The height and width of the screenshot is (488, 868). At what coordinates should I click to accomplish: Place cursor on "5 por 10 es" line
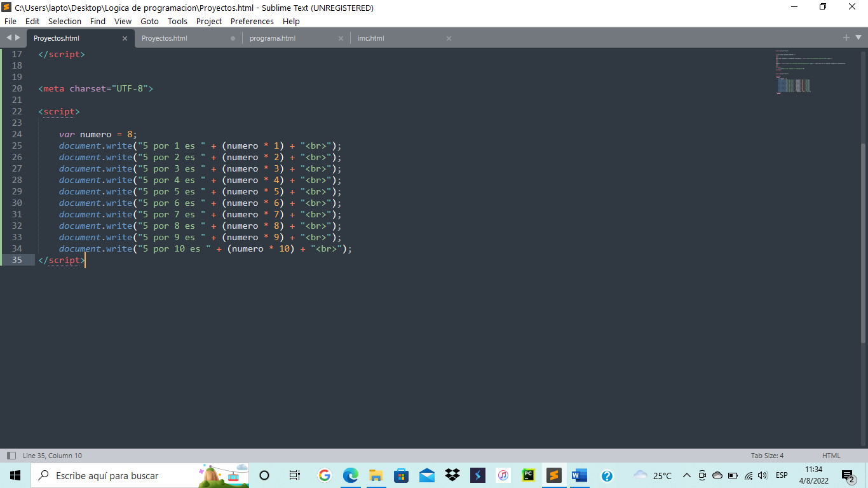tap(205, 248)
